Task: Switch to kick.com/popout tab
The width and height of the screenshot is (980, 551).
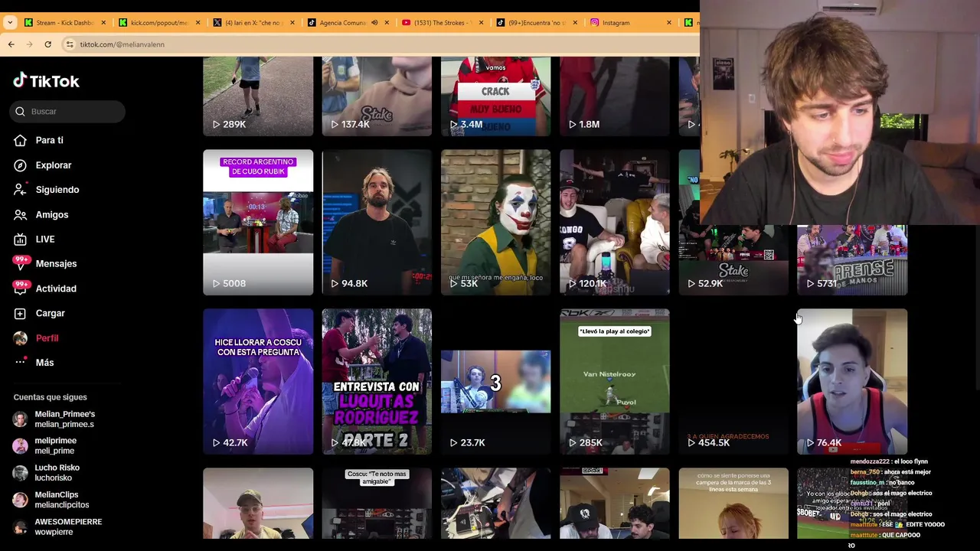Action: 159,23
